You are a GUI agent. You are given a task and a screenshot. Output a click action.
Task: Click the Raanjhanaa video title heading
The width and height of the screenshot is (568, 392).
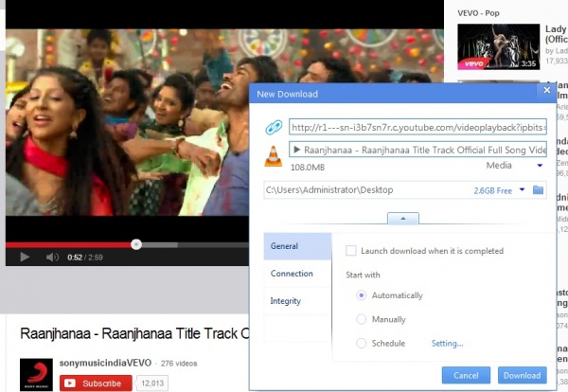134,333
